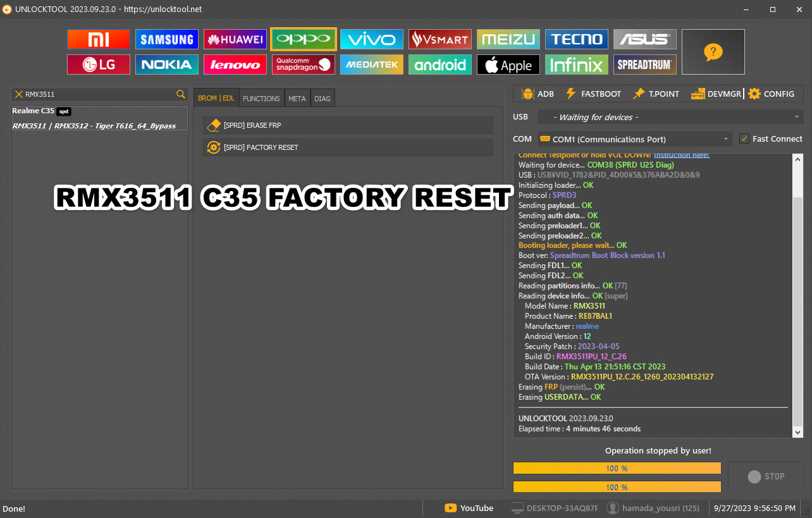Click the hamada_yousri user account entry

(653, 508)
